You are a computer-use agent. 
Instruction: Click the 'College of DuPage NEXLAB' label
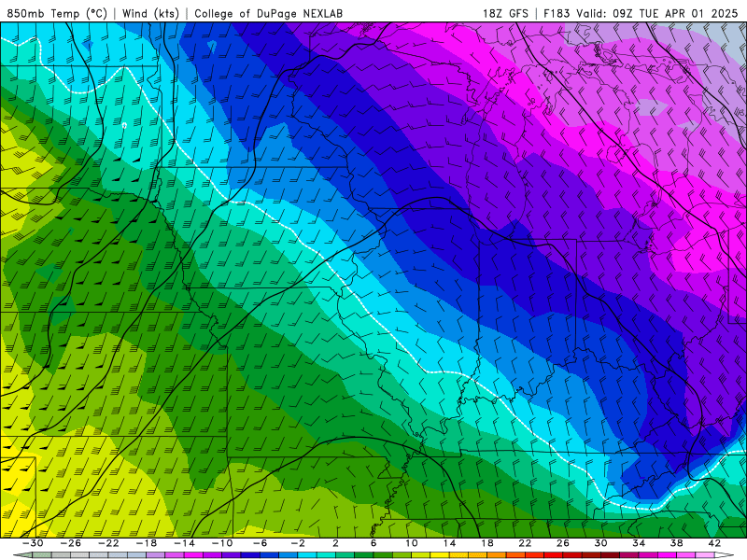click(268, 13)
